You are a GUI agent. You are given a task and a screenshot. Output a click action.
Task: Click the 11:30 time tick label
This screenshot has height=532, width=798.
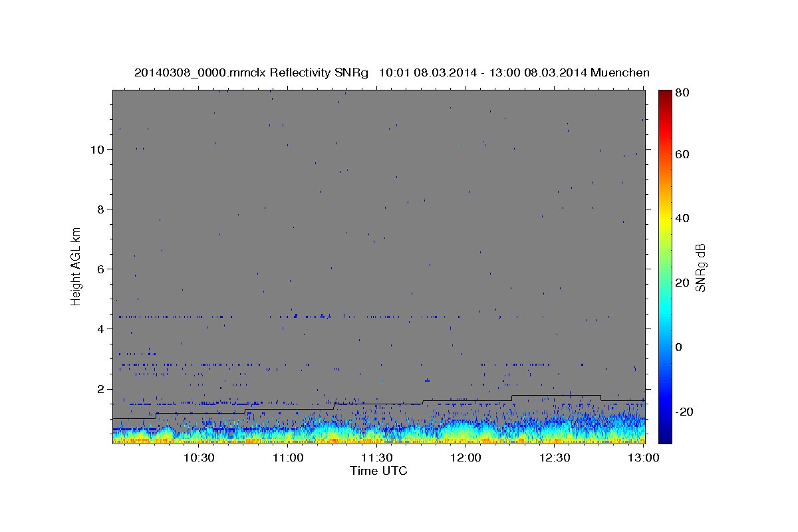pos(377,458)
